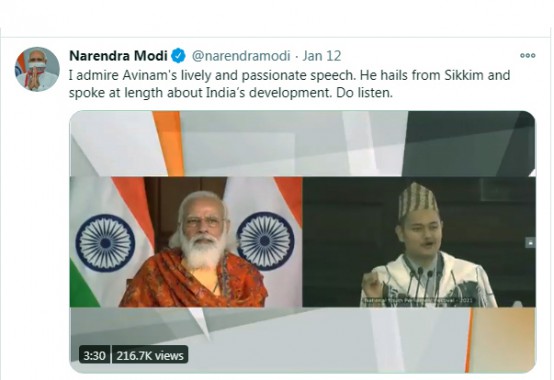
Task: Click the 3:30 video duration badge
Action: tap(94, 355)
